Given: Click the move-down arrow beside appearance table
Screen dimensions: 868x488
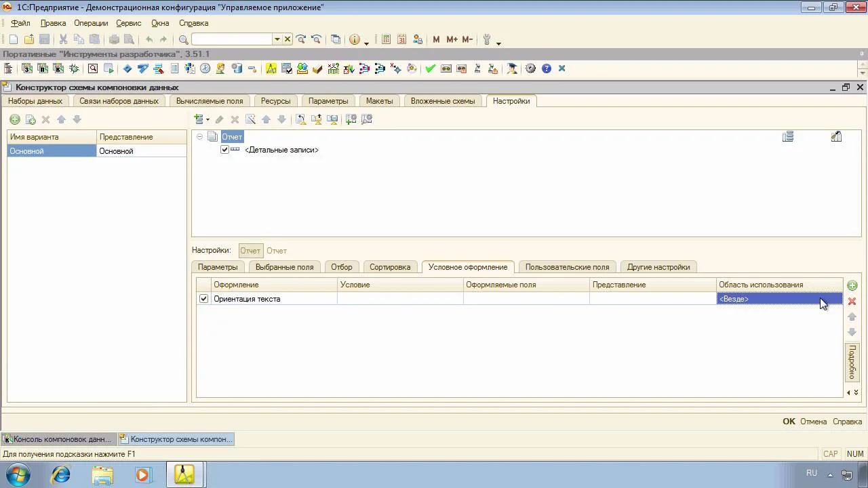Looking at the screenshot, I should pyautogui.click(x=852, y=332).
